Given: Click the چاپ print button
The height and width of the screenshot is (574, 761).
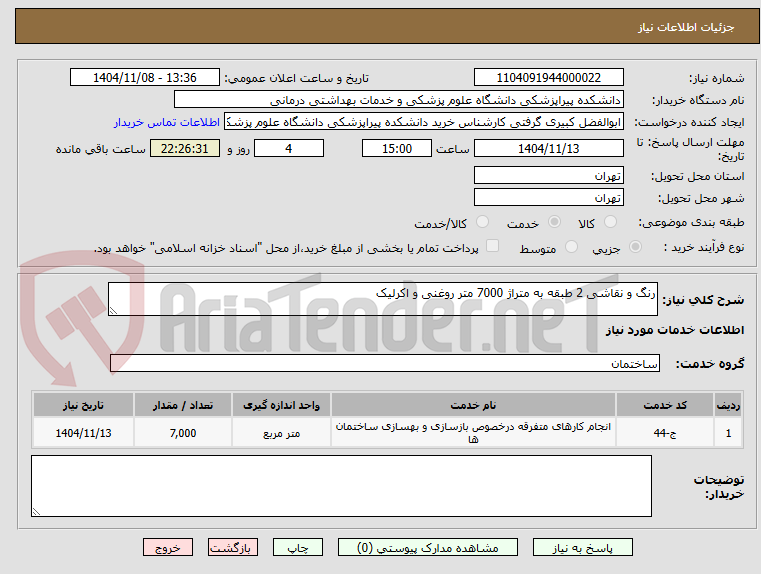Looking at the screenshot, I should pyautogui.click(x=298, y=547).
